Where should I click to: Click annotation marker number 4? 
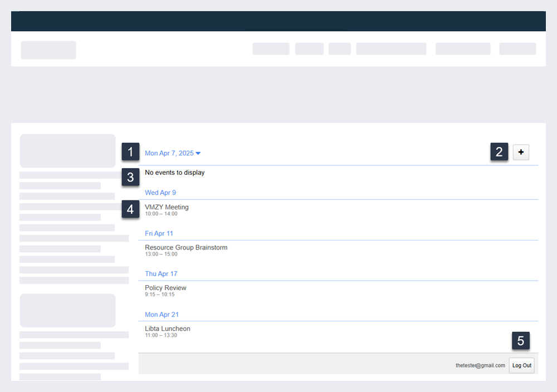(130, 209)
